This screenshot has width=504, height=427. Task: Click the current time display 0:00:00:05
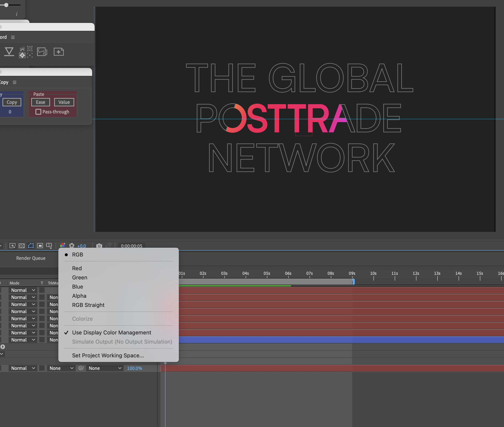132,246
